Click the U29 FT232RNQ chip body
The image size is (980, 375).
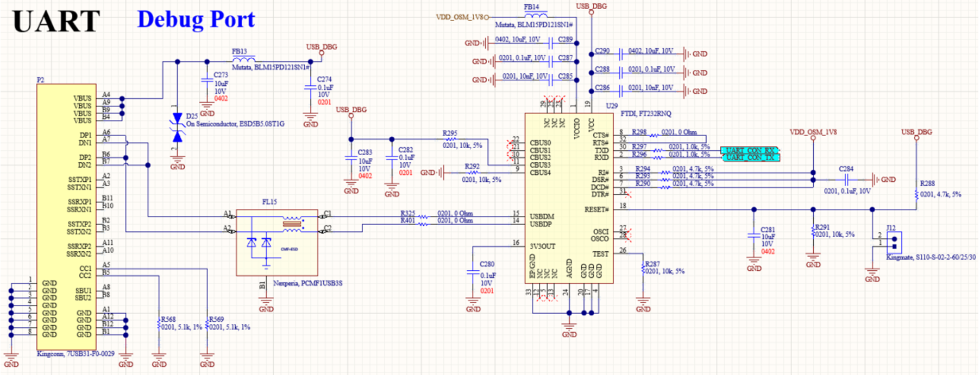coord(569,198)
